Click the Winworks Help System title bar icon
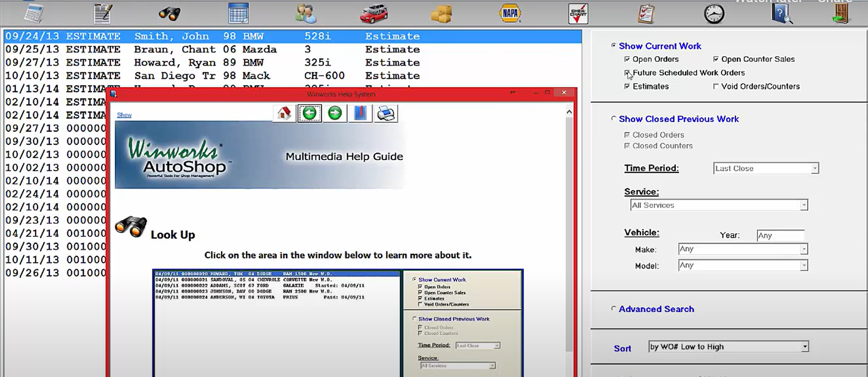The image size is (868, 377). click(x=114, y=94)
